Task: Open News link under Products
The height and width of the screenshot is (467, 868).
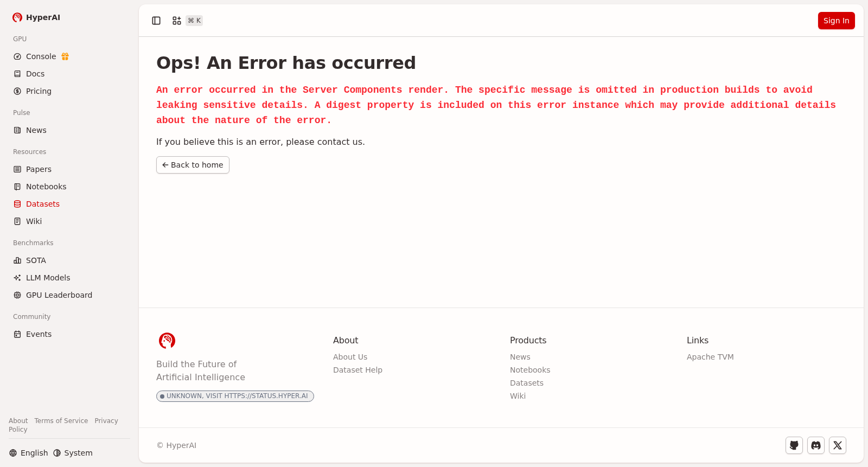Action: point(520,357)
